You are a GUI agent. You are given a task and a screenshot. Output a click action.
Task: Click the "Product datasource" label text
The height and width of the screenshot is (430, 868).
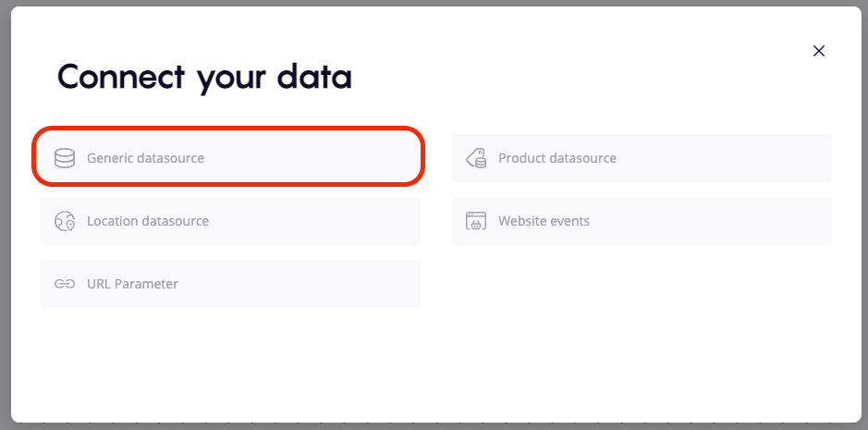(x=557, y=158)
